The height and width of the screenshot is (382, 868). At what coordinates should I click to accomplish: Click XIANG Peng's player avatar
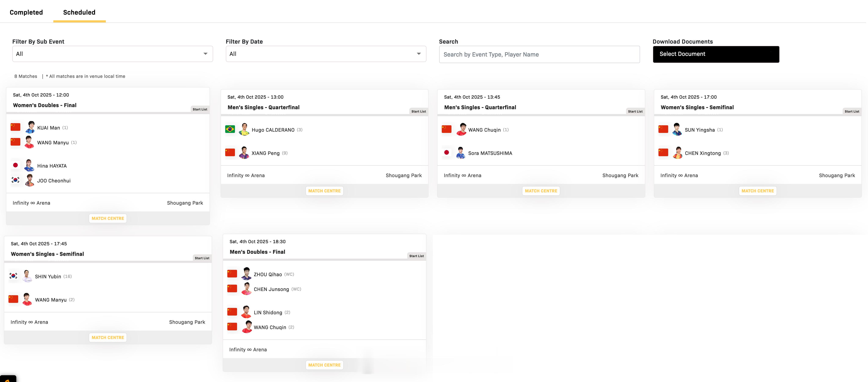point(244,153)
